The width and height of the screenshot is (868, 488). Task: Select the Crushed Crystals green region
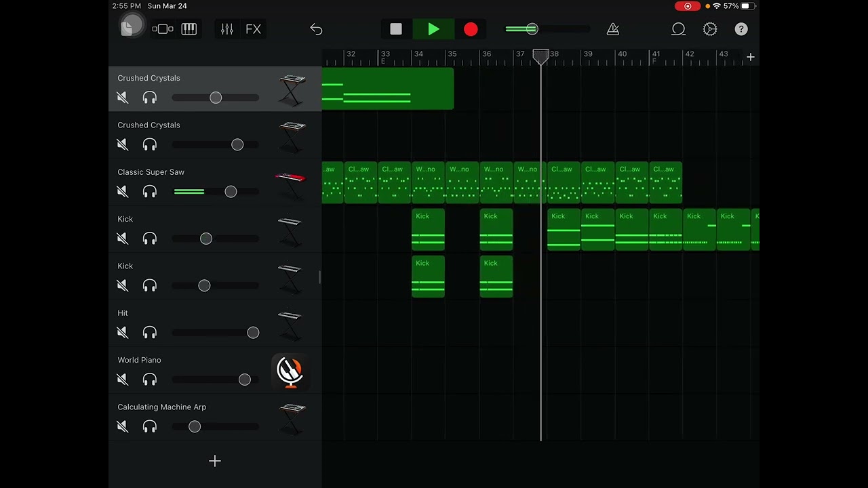[x=387, y=89]
